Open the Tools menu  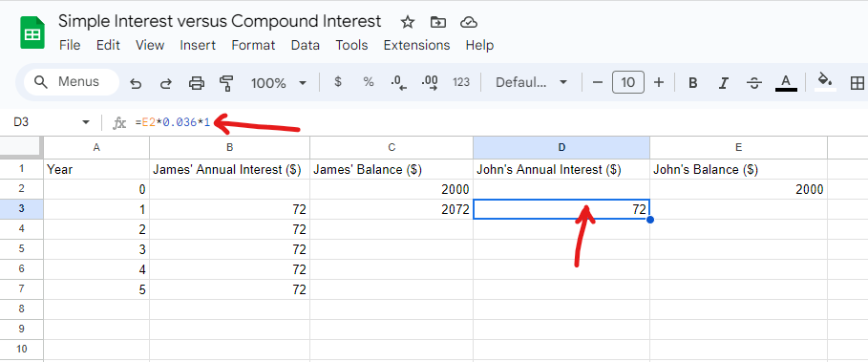point(351,46)
